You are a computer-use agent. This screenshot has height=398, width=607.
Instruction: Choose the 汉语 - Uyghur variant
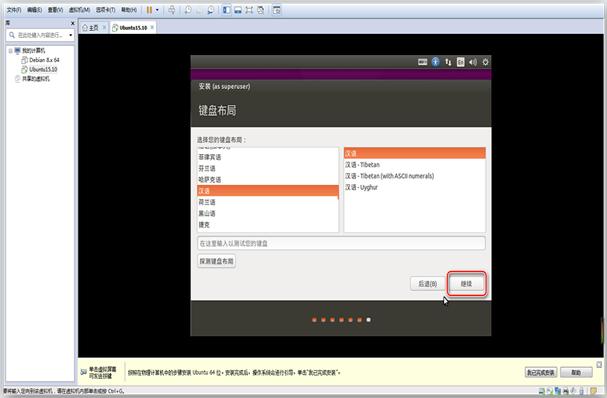[x=415, y=187]
